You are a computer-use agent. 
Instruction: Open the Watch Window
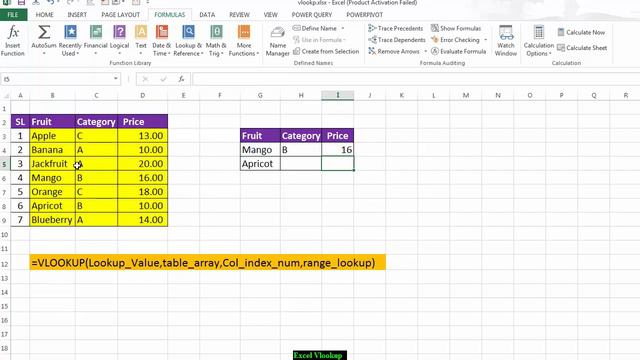[506, 40]
